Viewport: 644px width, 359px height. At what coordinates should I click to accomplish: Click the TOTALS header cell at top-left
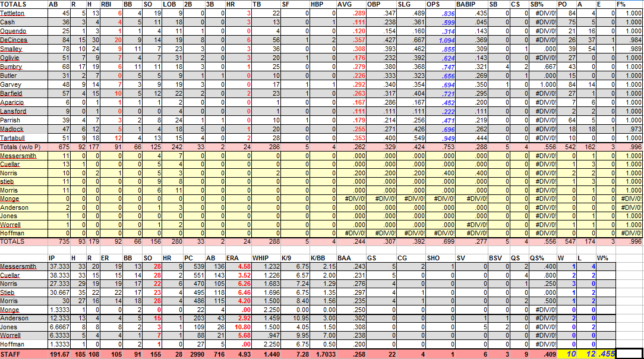(24, 4)
